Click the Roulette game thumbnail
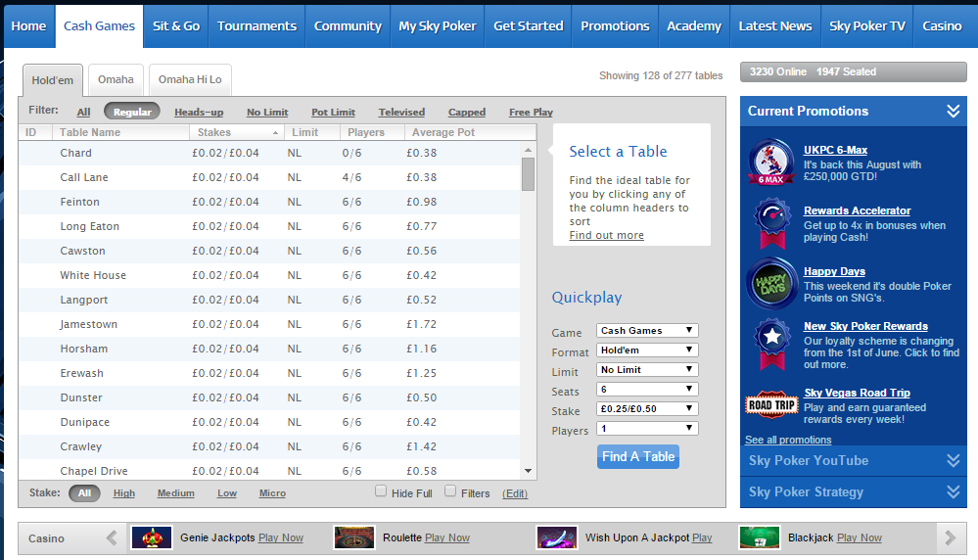 pos(353,537)
